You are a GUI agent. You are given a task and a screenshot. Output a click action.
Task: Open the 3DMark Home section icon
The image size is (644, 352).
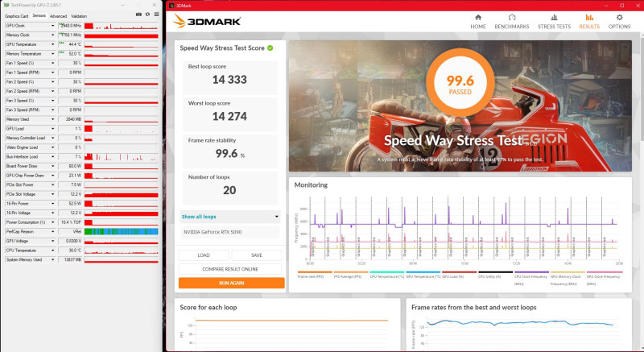click(x=478, y=18)
